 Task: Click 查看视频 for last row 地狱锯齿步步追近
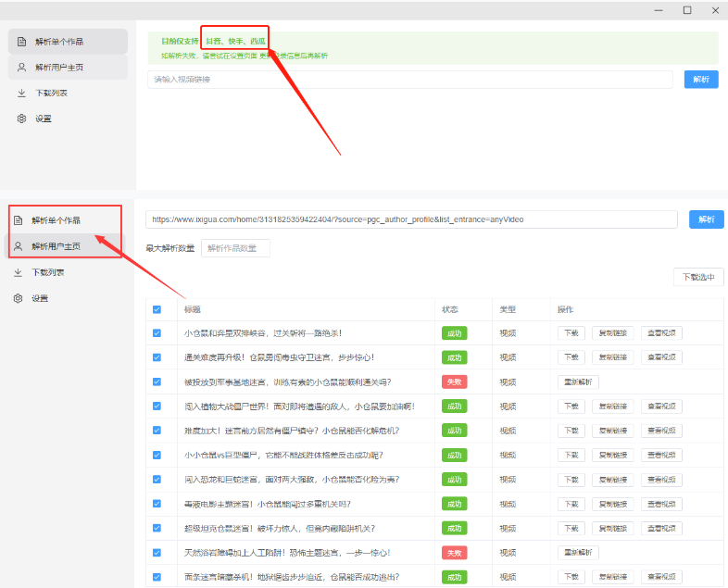click(661, 577)
